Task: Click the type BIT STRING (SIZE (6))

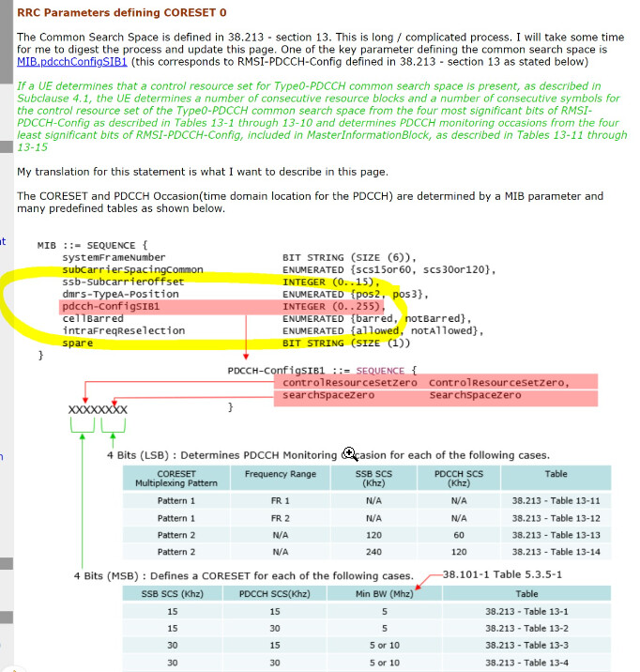Action: point(349,257)
